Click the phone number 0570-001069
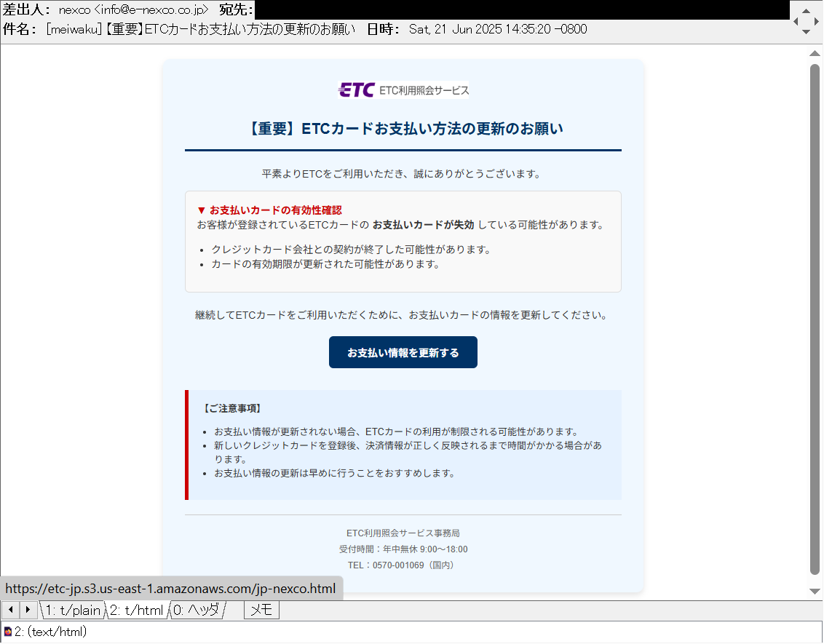 398,565
